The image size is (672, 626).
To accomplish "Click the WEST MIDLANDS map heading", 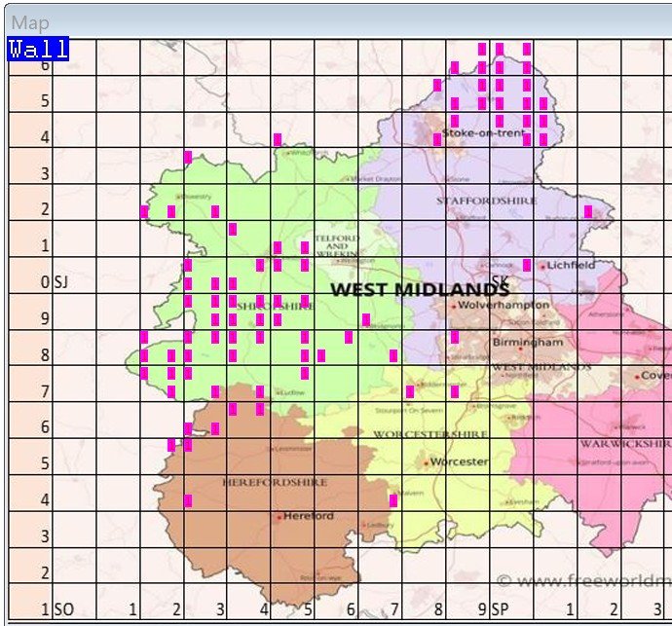I will tap(419, 290).
